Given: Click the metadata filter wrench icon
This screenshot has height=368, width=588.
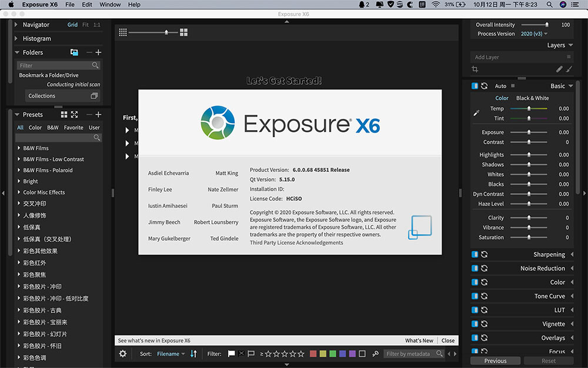Looking at the screenshot, I should click(x=375, y=354).
